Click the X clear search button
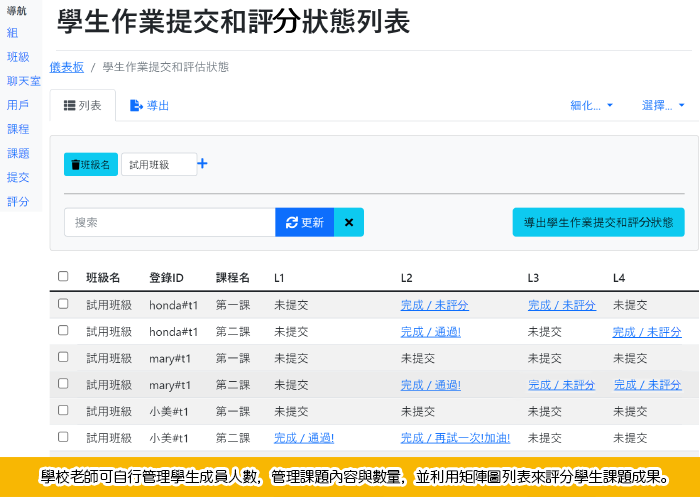The height and width of the screenshot is (497, 700). click(349, 222)
